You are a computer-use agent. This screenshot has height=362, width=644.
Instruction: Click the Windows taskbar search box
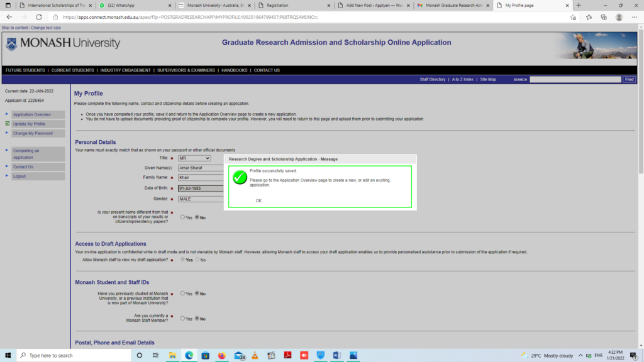pos(74,356)
